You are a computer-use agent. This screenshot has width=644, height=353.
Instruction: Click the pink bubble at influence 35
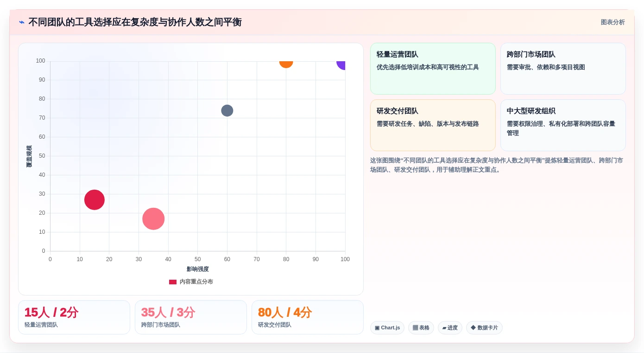[153, 219]
